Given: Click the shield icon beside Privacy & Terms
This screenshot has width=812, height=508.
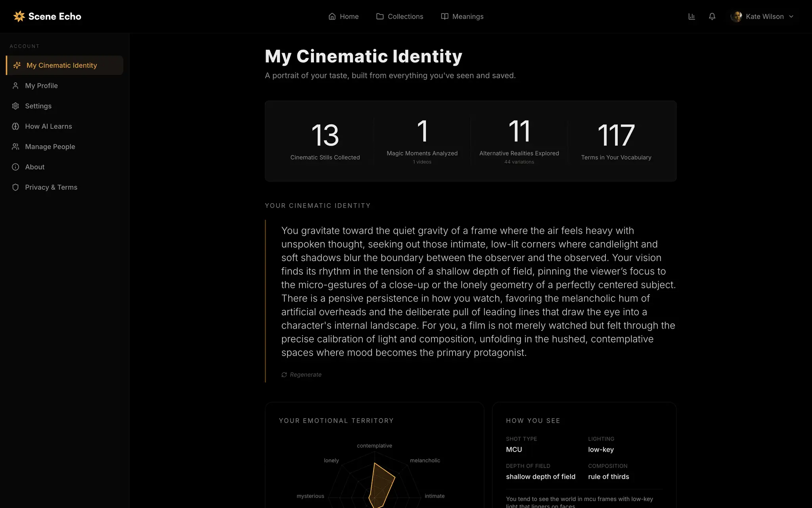Looking at the screenshot, I should 15,187.
